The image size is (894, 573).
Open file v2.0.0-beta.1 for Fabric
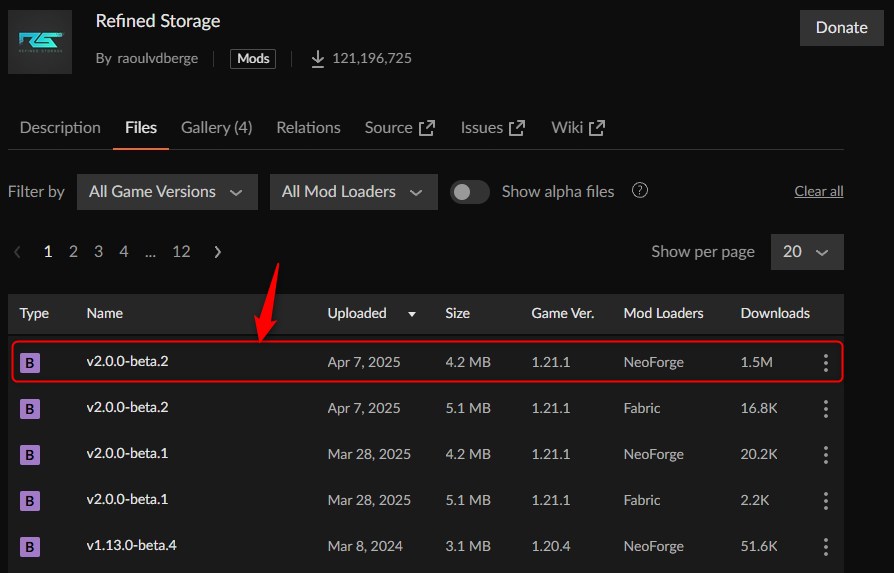tap(127, 499)
